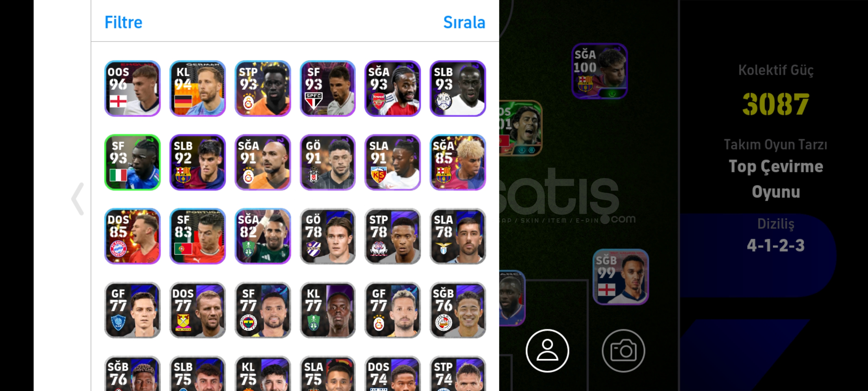This screenshot has width=868, height=391.
Task: Select the SĞA 93 Arsenal player card
Action: coord(393,88)
